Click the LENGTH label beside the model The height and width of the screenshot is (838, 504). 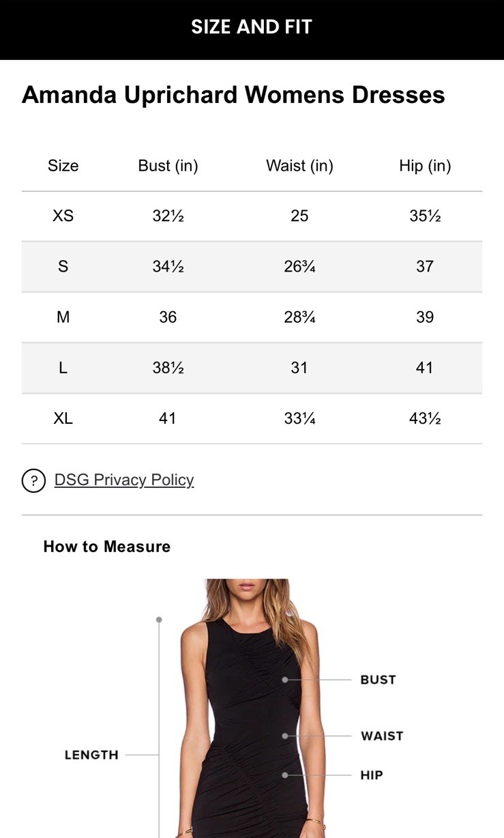click(x=91, y=755)
